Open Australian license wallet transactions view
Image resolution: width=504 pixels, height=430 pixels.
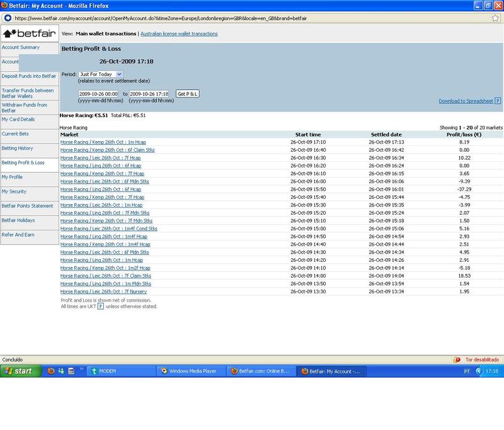[x=179, y=34]
